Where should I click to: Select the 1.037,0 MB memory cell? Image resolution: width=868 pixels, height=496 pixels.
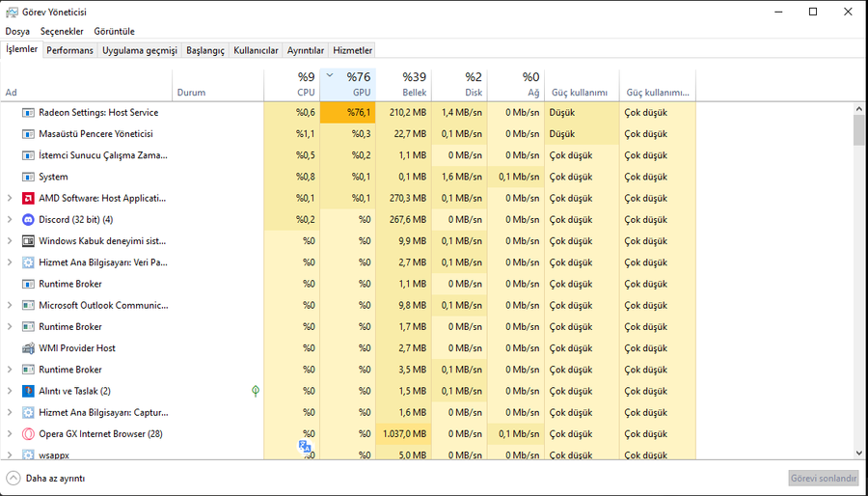click(403, 434)
